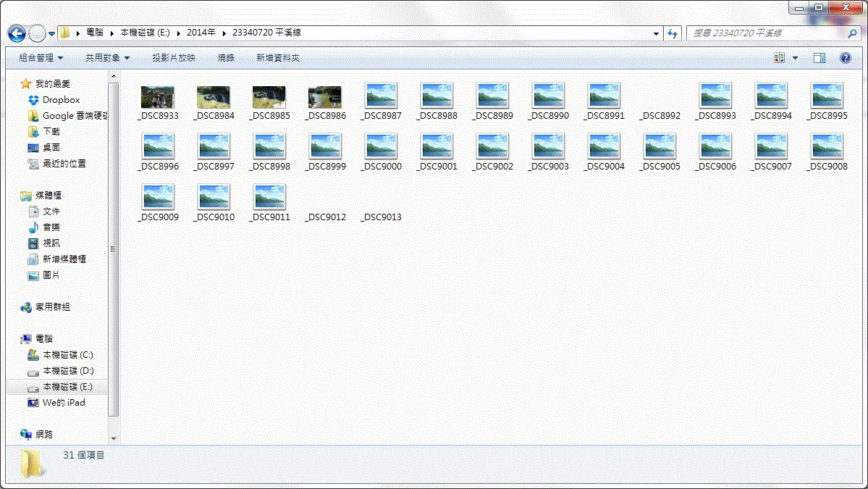Select the _DSC8998 image file

coord(269,152)
